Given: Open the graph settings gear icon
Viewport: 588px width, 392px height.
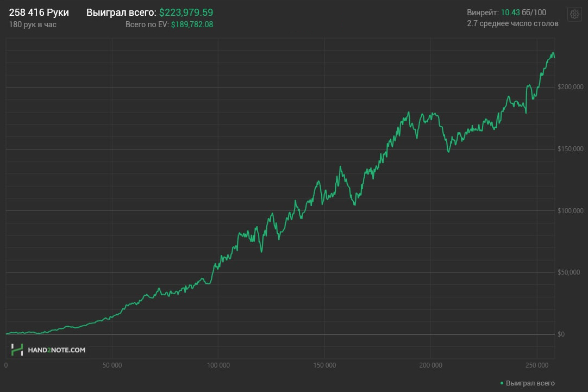Looking at the screenshot, I should pyautogui.click(x=574, y=14).
